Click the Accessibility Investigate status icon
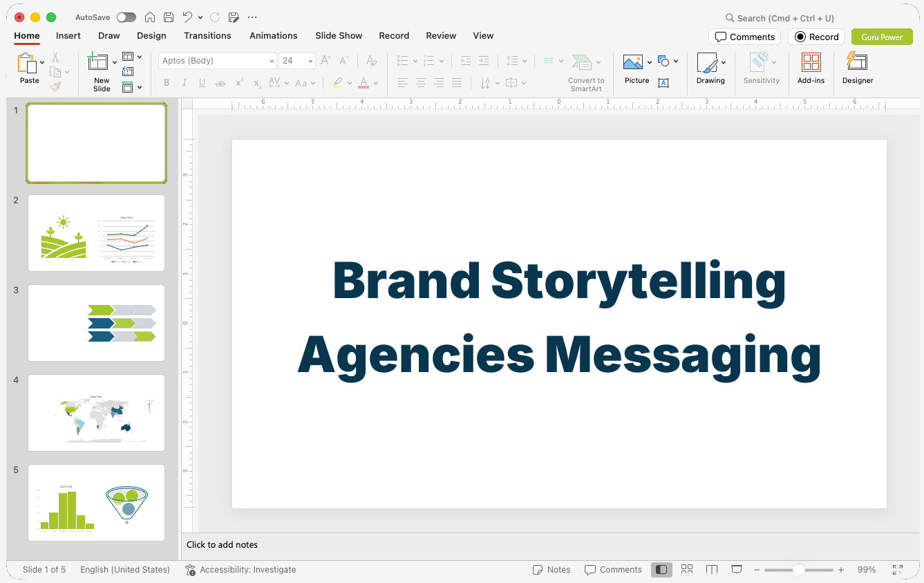 pyautogui.click(x=191, y=570)
